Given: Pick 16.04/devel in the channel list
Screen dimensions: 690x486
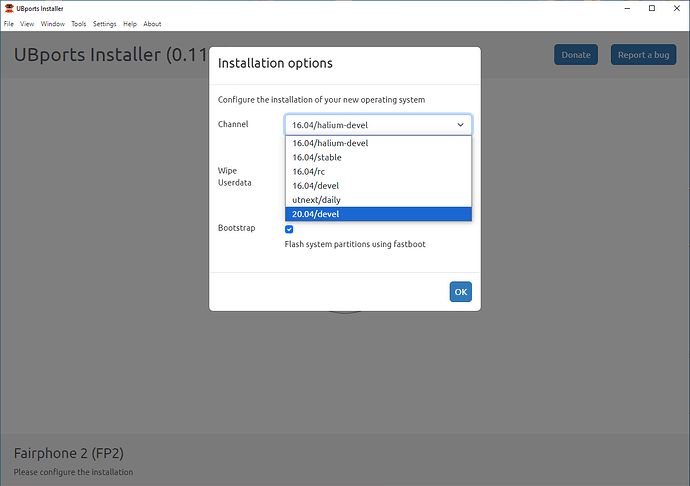Looking at the screenshot, I should (378, 185).
